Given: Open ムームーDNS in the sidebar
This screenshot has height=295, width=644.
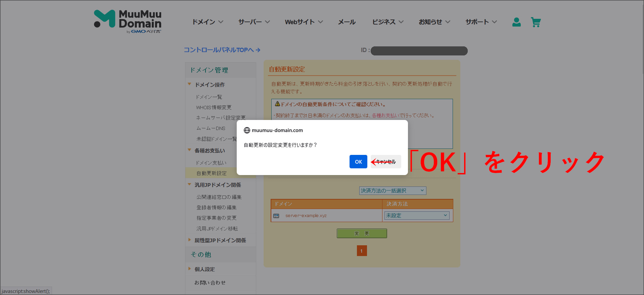Looking at the screenshot, I should tap(211, 128).
